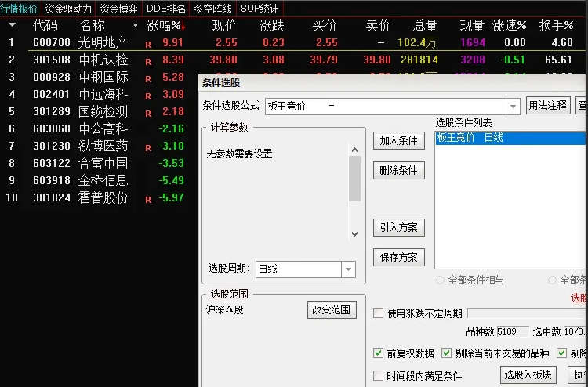Select the 全部条件相与 radio button

441,280
